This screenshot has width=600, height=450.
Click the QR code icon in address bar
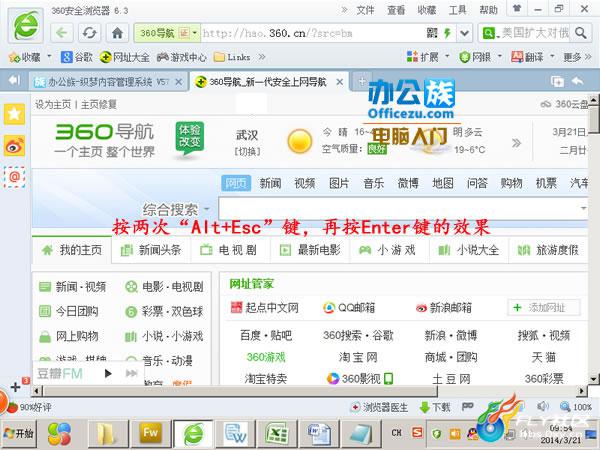coord(432,33)
